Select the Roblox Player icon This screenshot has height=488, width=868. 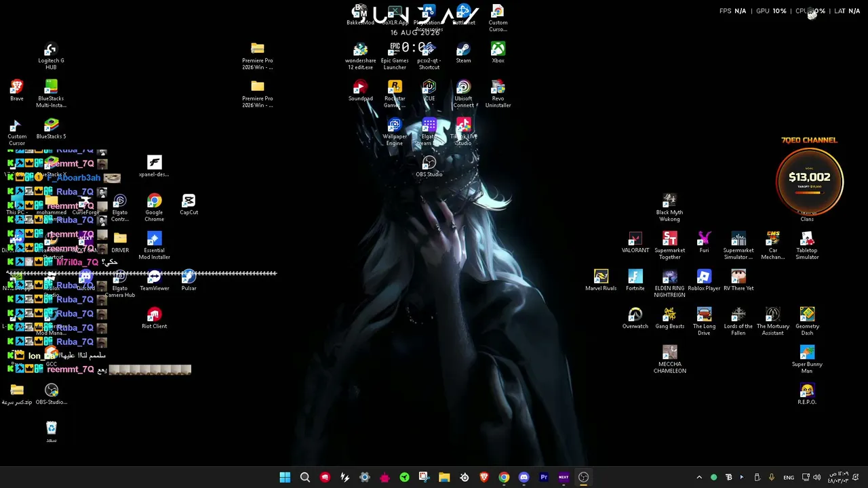(704, 281)
